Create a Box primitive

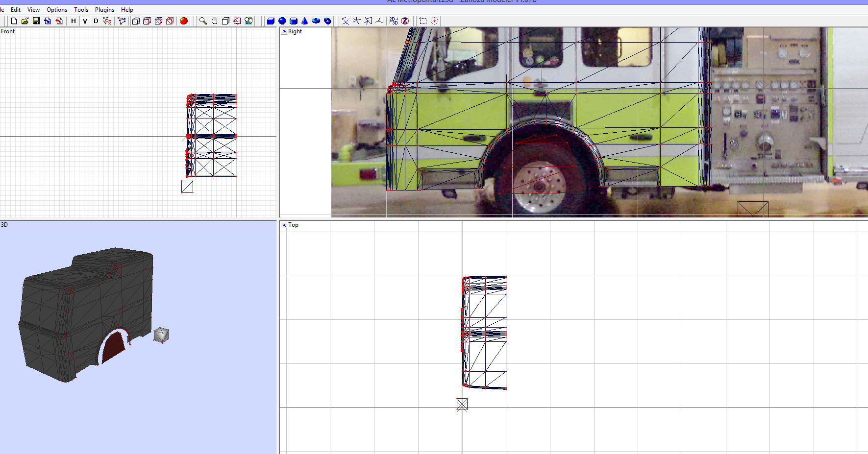pyautogui.click(x=271, y=21)
